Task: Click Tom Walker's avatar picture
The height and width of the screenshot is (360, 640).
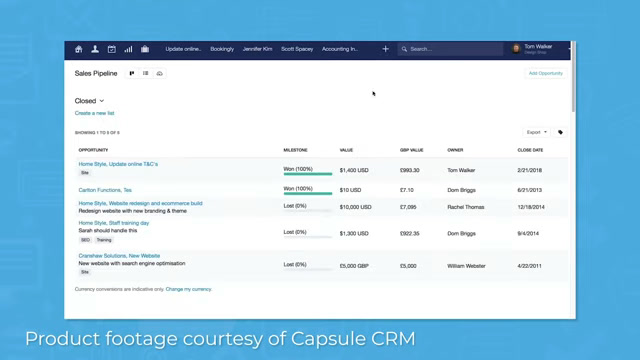Action: click(516, 49)
